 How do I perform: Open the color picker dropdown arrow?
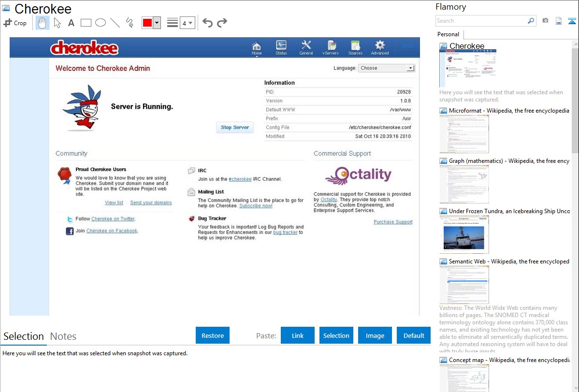(x=157, y=23)
